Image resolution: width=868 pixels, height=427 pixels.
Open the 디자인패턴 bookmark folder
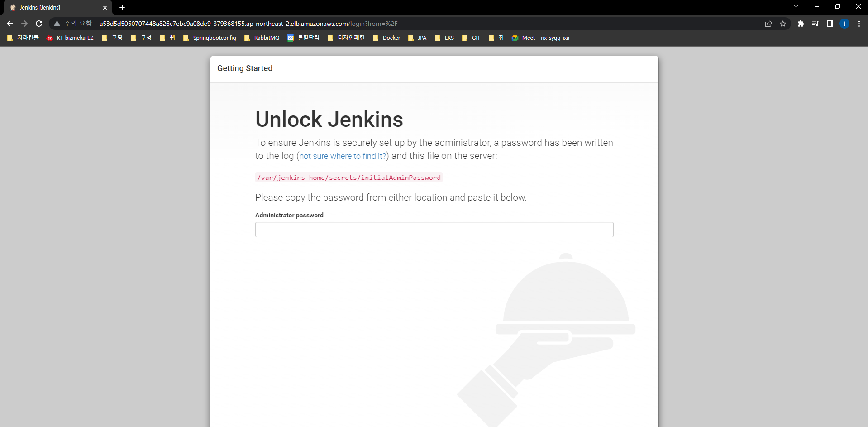point(346,38)
